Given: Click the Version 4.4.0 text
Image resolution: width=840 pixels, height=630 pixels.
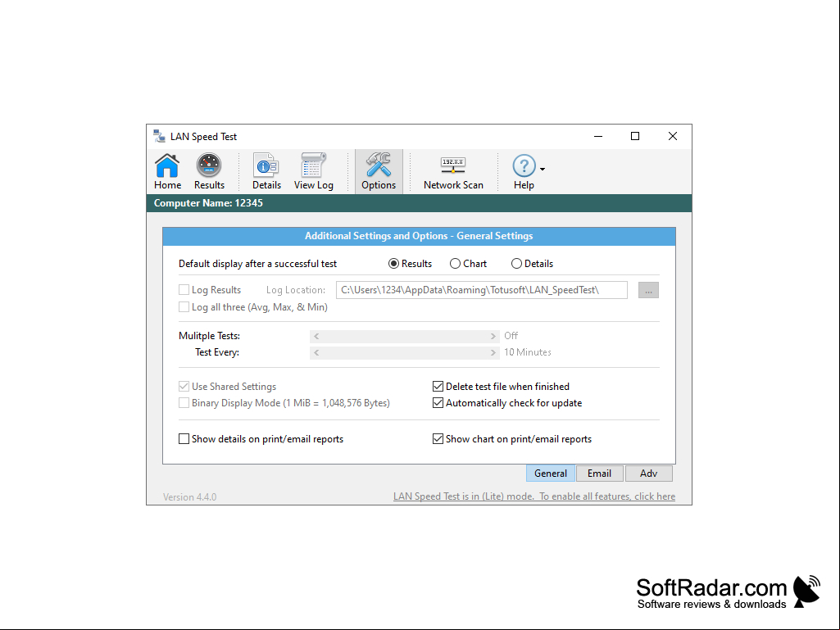Looking at the screenshot, I should (x=189, y=497).
